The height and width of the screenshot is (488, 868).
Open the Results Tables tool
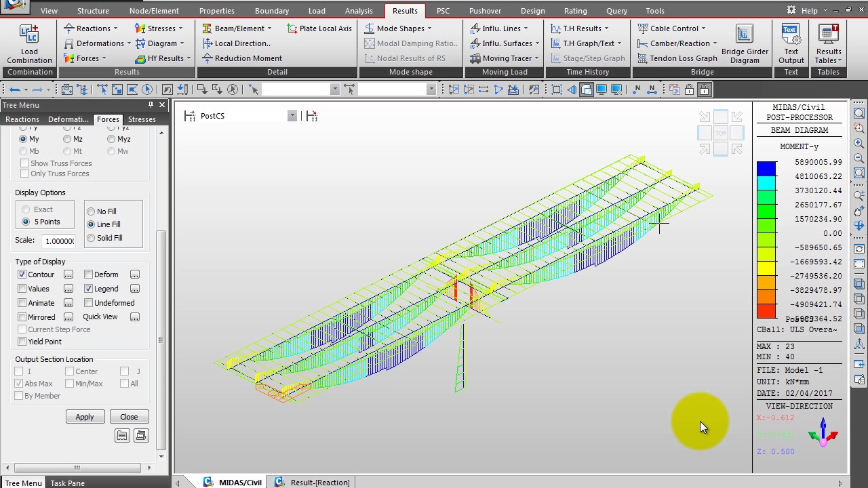(828, 44)
